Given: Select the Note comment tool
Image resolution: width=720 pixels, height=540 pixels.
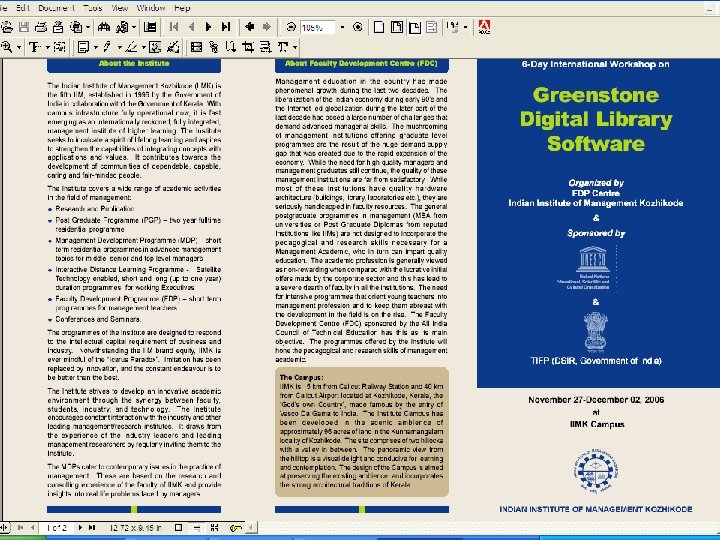Looking at the screenshot, I should [x=83, y=47].
